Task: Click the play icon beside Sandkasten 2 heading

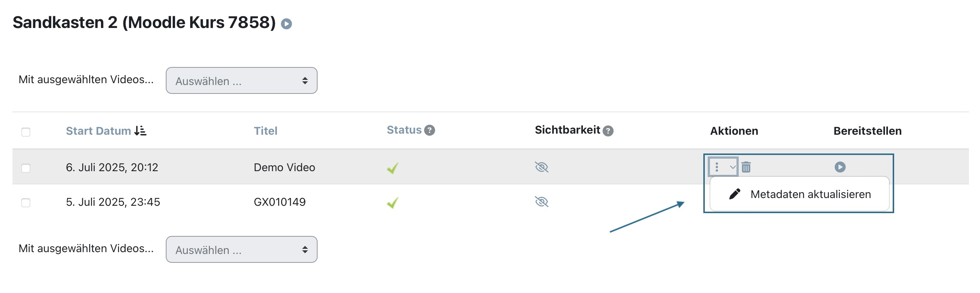Action: click(x=286, y=24)
